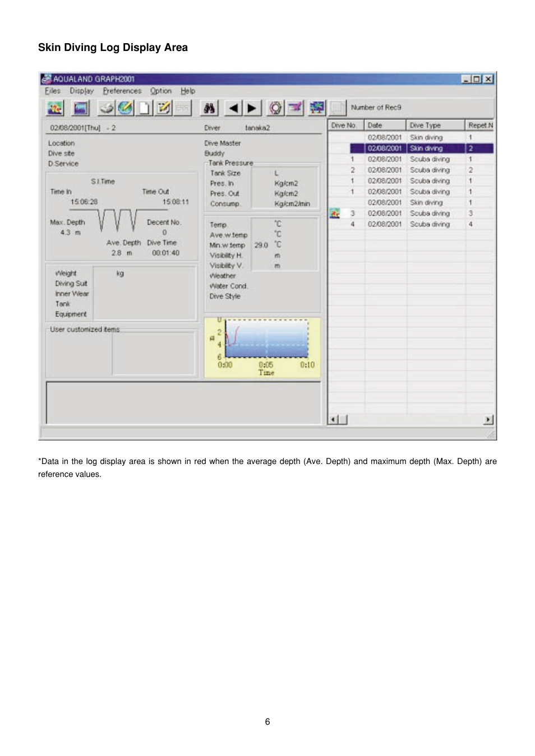Open the Files menu
Screen dimensions: 535x756
point(53,91)
